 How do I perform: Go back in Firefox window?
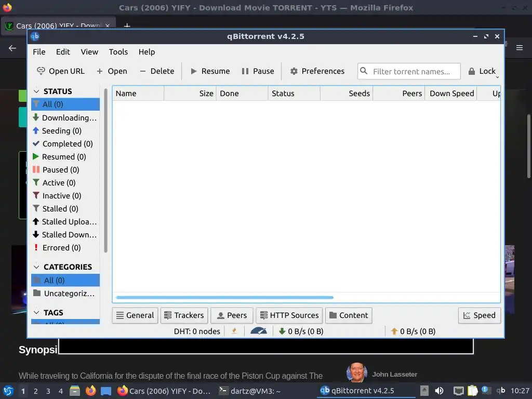(x=12, y=48)
